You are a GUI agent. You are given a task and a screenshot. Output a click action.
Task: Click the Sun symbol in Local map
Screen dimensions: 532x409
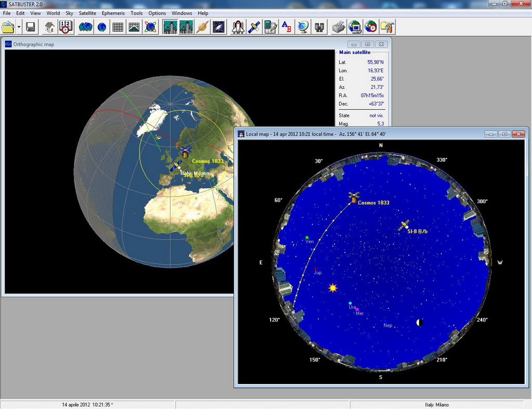[333, 288]
